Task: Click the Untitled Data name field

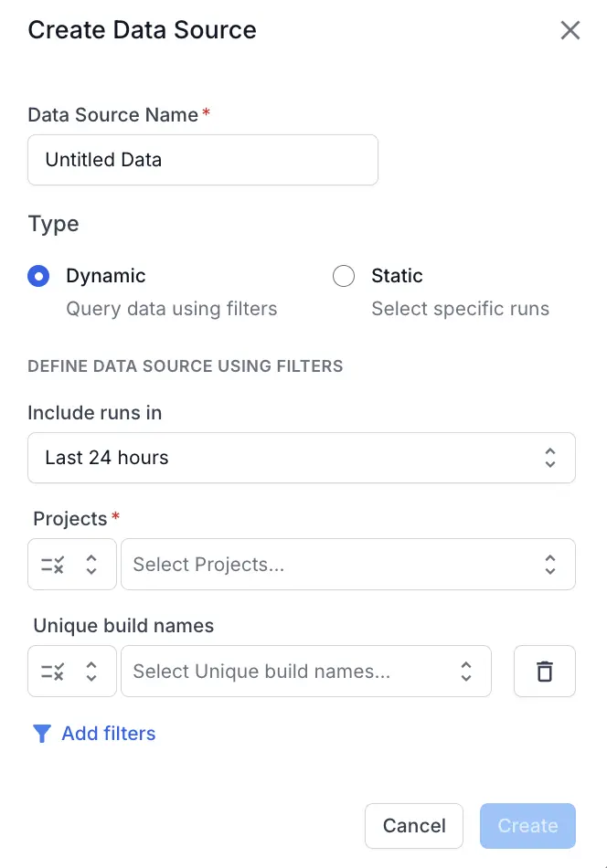Action: coord(203,159)
